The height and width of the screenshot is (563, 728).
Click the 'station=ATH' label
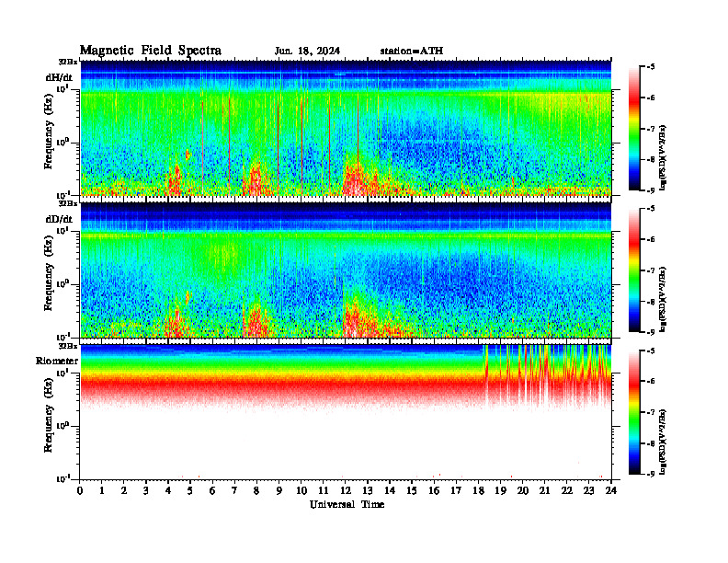pyautogui.click(x=412, y=52)
